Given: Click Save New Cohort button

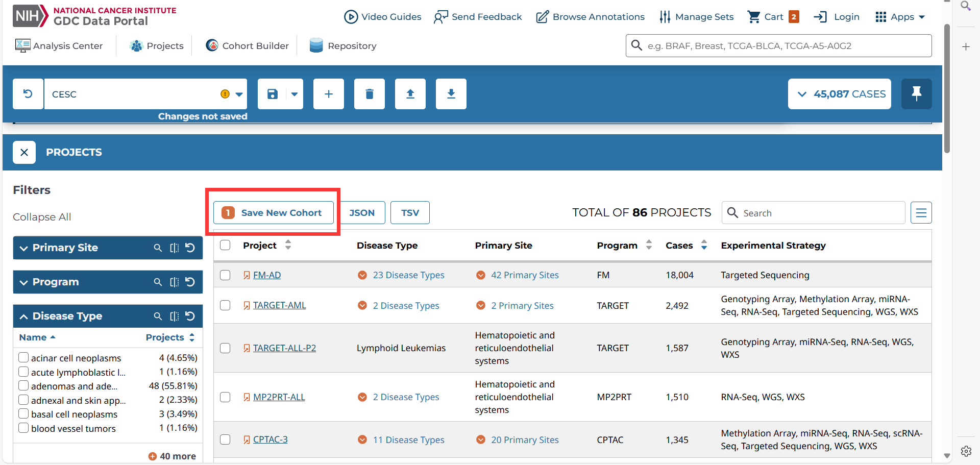Looking at the screenshot, I should click(274, 213).
